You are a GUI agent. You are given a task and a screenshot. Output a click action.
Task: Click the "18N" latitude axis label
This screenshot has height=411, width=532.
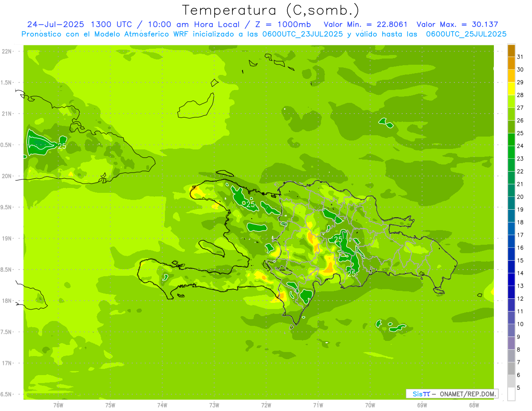(7, 301)
